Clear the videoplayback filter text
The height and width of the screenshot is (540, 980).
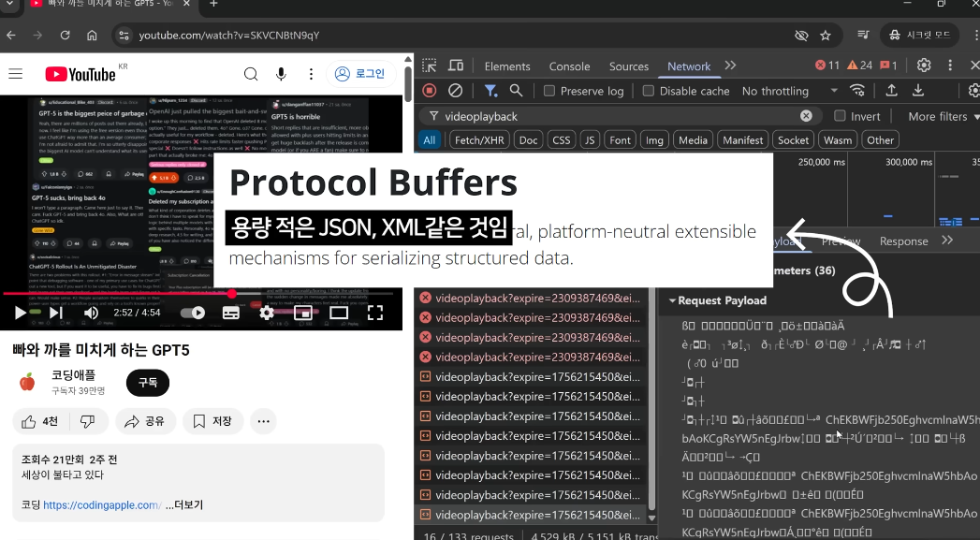806,116
